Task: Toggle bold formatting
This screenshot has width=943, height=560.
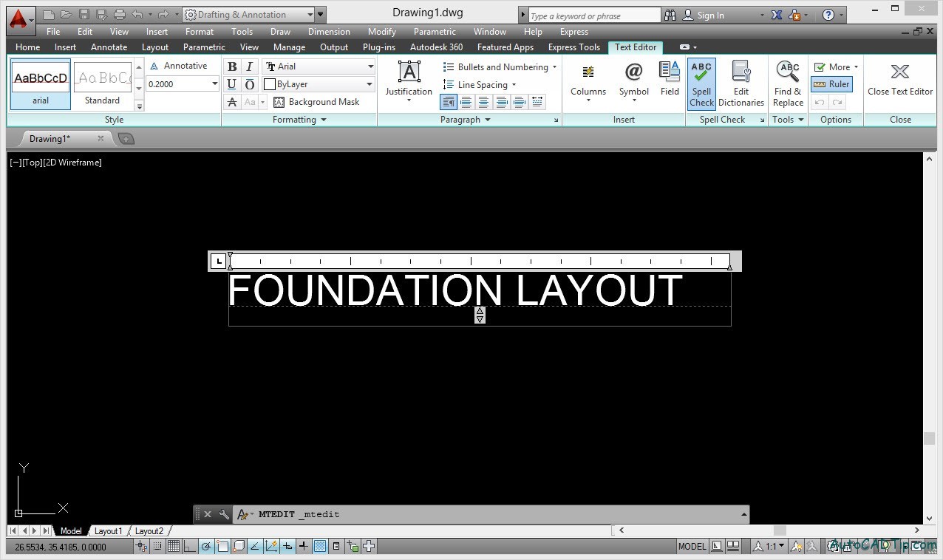Action: 231,66
